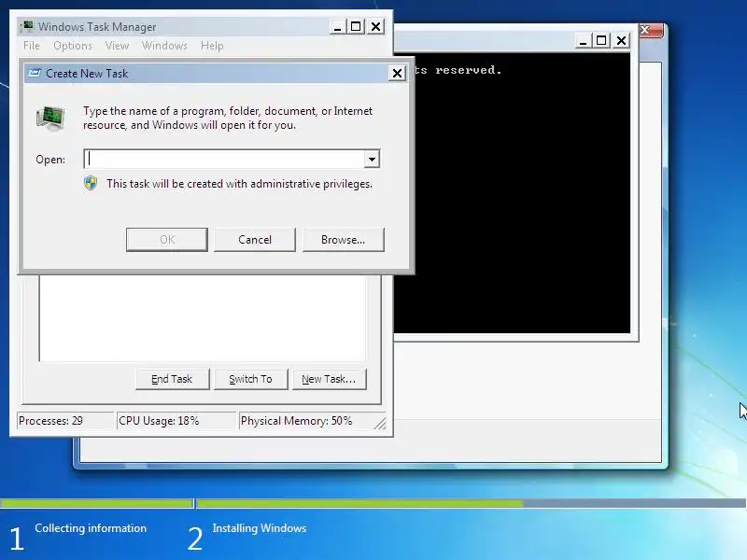The image size is (747, 560).
Task: Click the Cancel button in Create New Task
Action: pos(255,240)
